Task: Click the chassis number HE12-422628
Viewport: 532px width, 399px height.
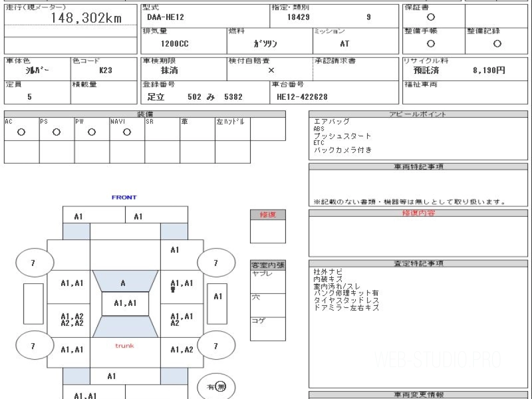Action: pyautogui.click(x=302, y=97)
